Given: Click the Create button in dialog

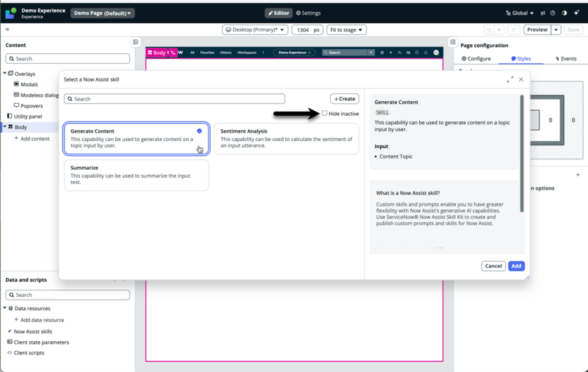Looking at the screenshot, I should tap(344, 99).
